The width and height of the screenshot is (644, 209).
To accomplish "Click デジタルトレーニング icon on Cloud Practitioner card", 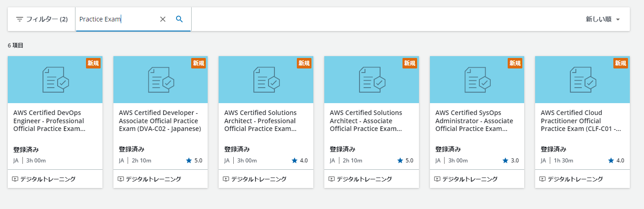I will pyautogui.click(x=542, y=179).
